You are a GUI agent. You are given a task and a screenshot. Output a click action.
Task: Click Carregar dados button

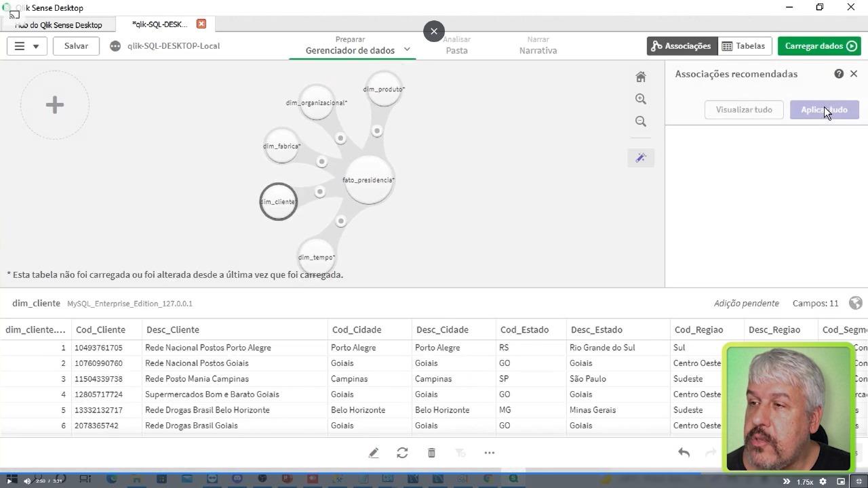(x=821, y=46)
